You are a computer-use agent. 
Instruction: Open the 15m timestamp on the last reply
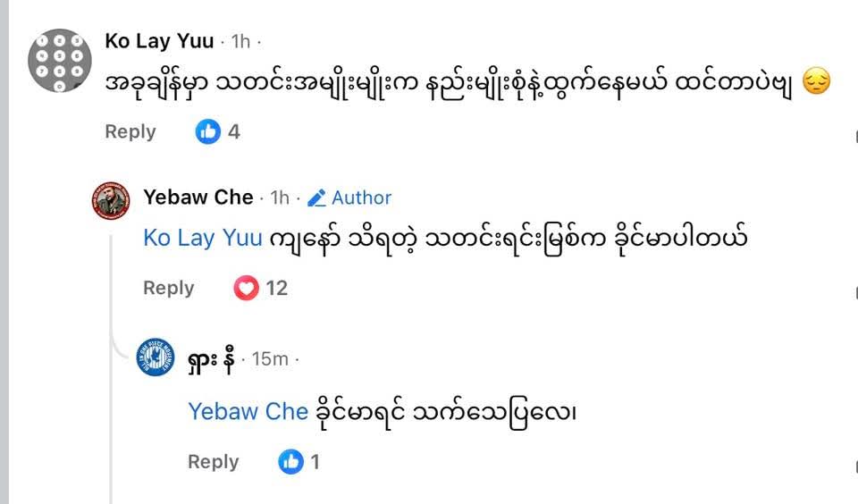tap(270, 358)
